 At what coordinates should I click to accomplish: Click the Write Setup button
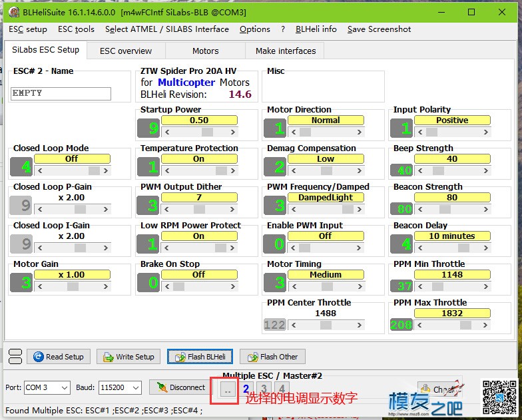tap(129, 357)
